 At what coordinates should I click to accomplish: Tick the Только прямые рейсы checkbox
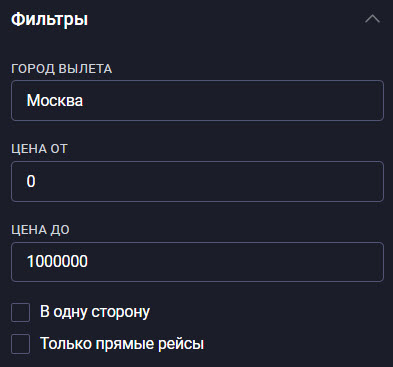[21, 344]
